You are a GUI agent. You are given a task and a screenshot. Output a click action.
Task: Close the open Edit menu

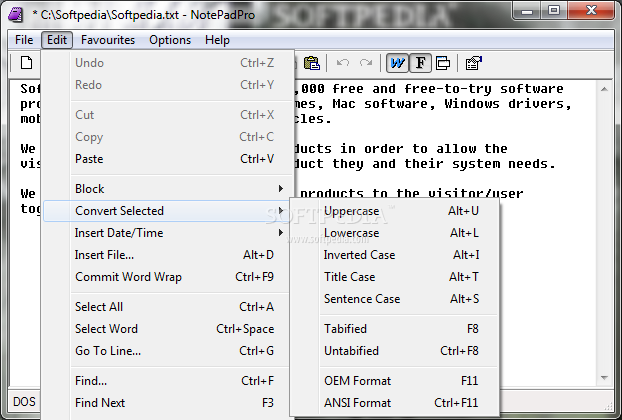pos(57,40)
